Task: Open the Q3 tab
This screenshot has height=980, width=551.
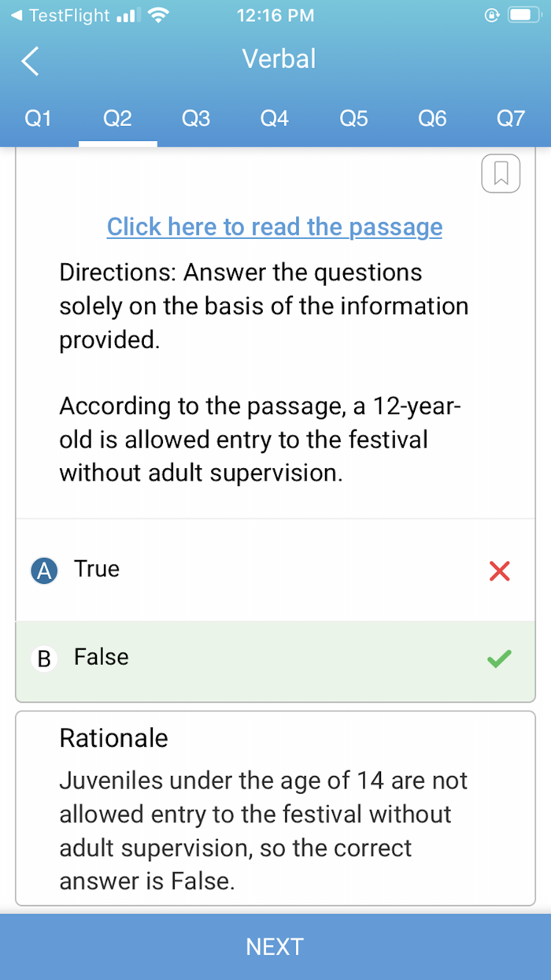Action: [x=196, y=119]
